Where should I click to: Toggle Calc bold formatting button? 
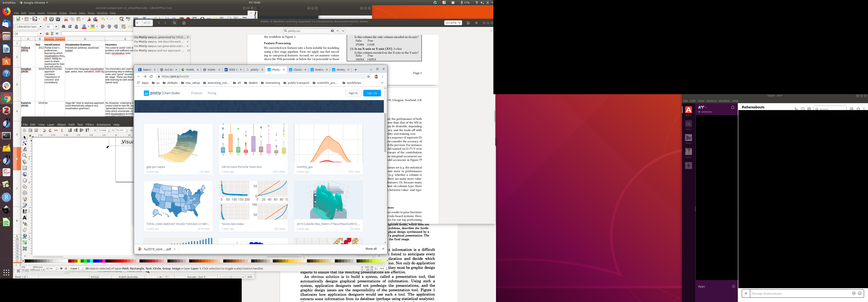(x=63, y=27)
